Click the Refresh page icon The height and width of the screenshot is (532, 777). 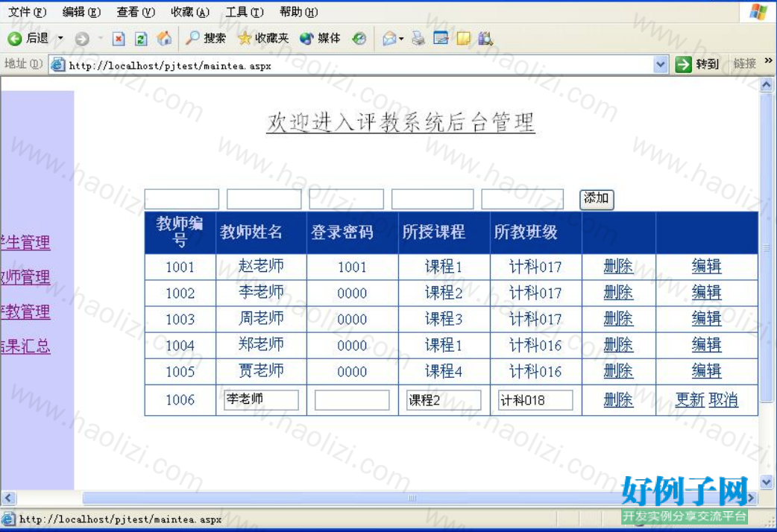point(141,39)
